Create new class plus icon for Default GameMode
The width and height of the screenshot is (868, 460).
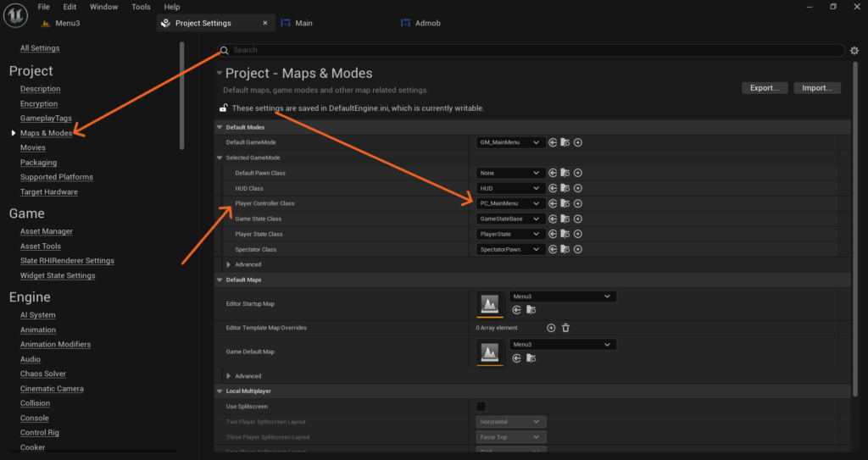[x=578, y=143]
